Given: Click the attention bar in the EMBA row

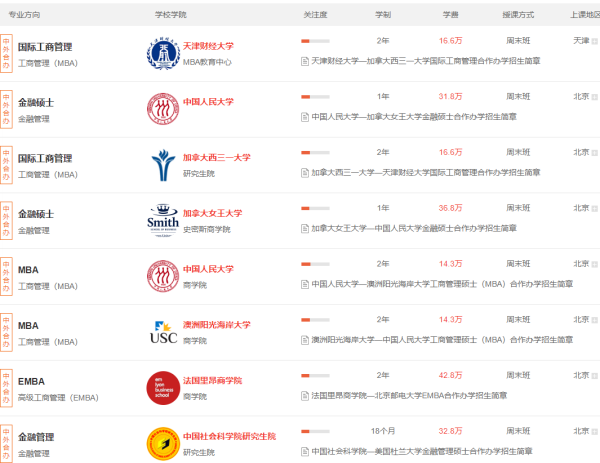Looking at the screenshot, I should point(315,376).
